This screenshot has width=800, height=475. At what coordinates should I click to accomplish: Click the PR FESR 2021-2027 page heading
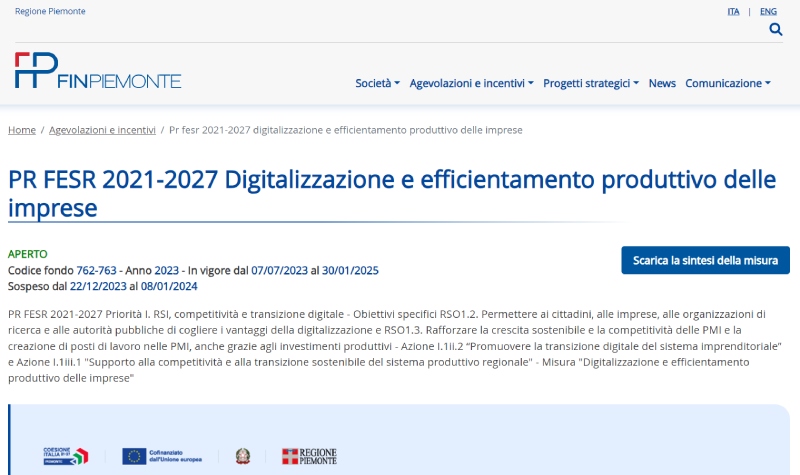coord(391,193)
